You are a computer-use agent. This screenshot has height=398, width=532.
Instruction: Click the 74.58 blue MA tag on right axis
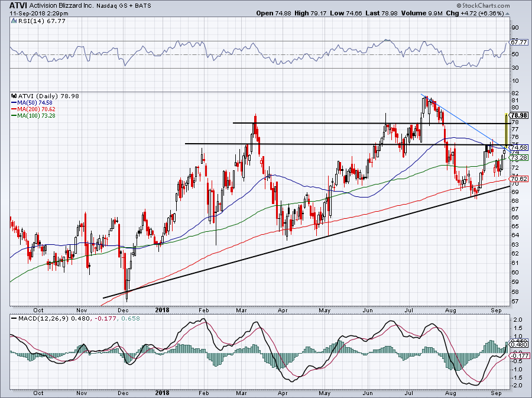pyautogui.click(x=519, y=148)
